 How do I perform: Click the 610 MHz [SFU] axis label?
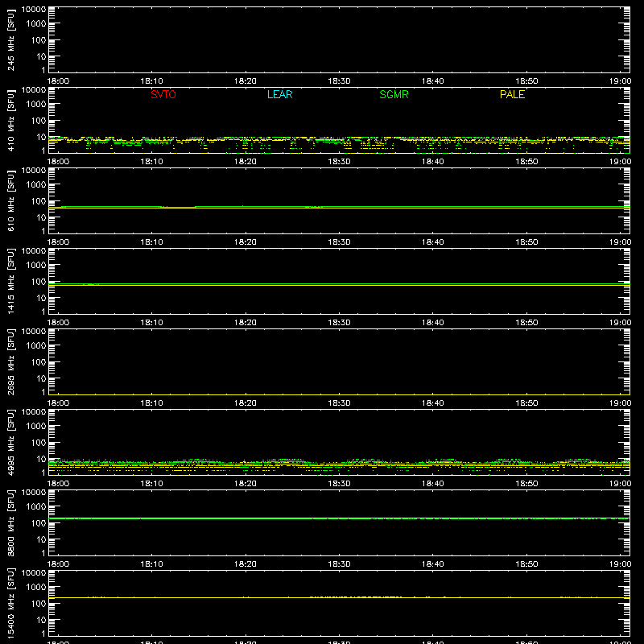pyautogui.click(x=11, y=200)
